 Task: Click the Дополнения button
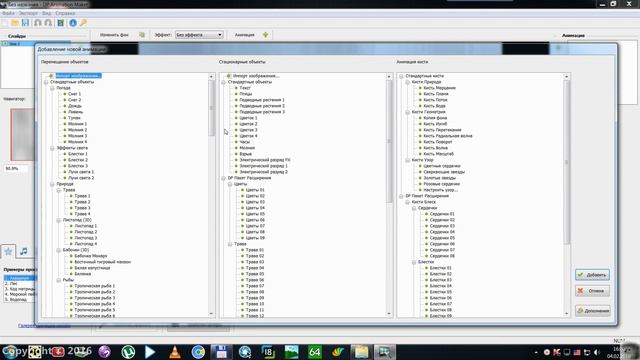pos(592,311)
